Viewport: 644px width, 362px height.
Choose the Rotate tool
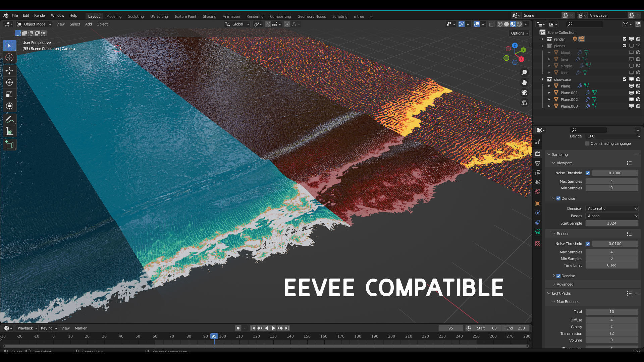coord(9,82)
